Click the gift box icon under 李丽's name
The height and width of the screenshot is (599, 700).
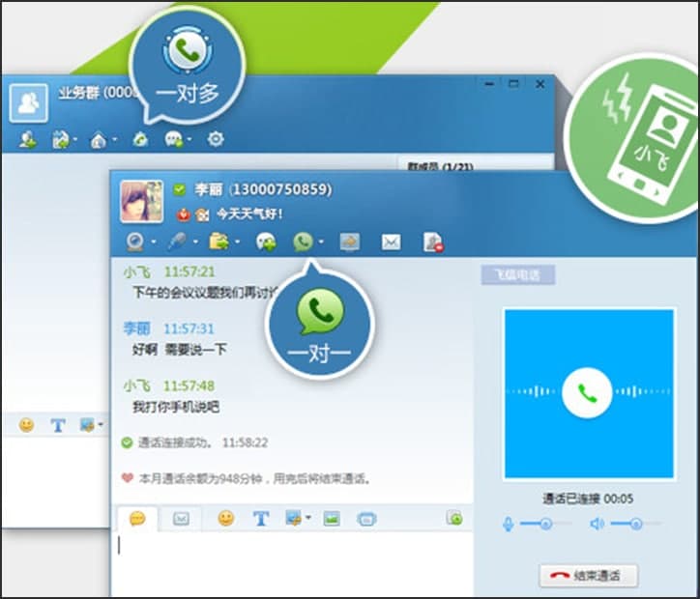[202, 215]
